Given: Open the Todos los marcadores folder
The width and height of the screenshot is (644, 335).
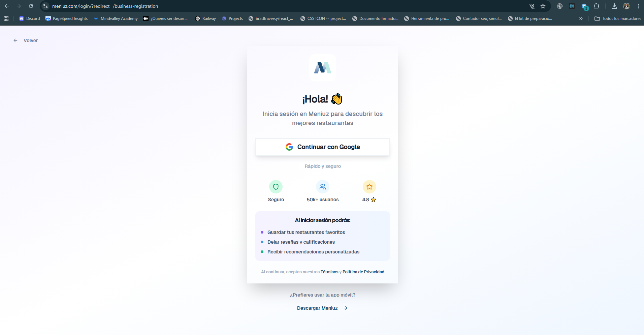Looking at the screenshot, I should click(617, 19).
